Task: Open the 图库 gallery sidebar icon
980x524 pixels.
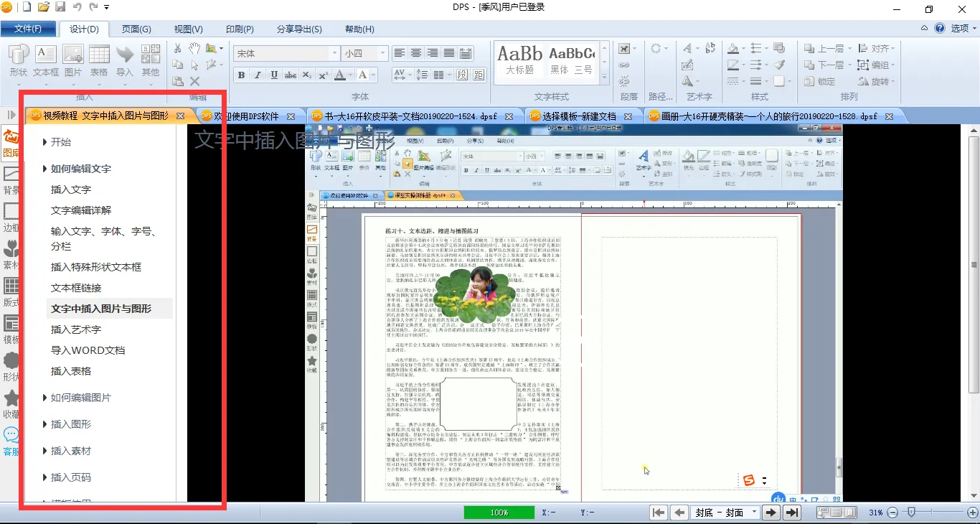Action: [11, 141]
